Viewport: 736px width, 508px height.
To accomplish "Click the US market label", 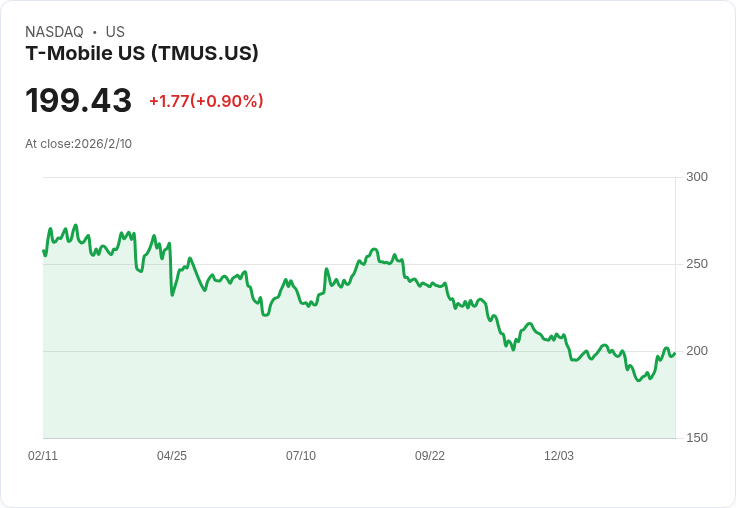I will [115, 32].
